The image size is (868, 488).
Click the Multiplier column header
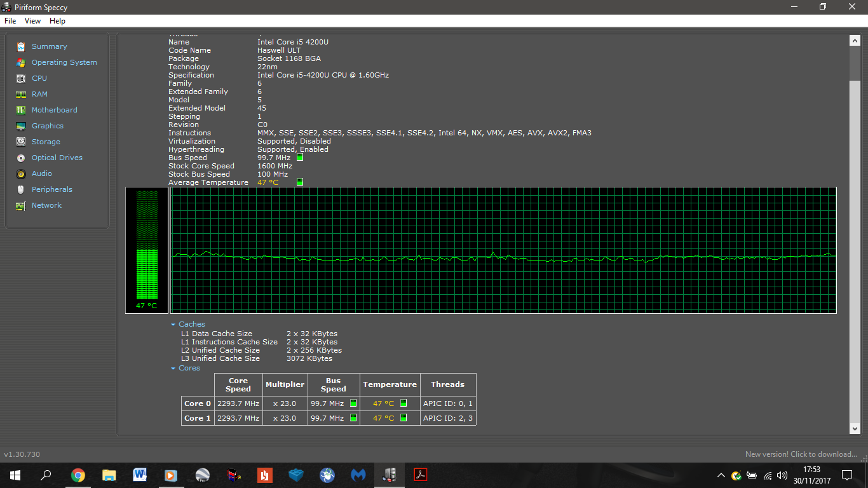coord(285,384)
